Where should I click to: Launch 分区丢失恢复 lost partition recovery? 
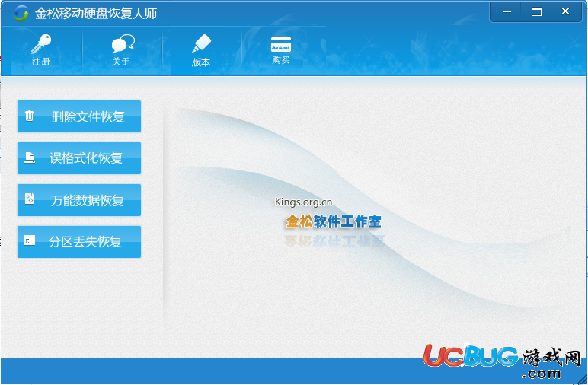click(79, 242)
